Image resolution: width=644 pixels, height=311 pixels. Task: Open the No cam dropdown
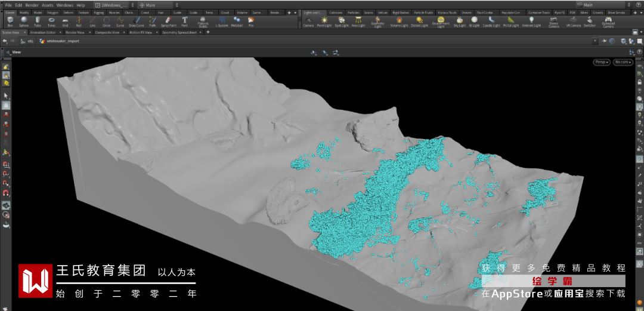coord(623,62)
